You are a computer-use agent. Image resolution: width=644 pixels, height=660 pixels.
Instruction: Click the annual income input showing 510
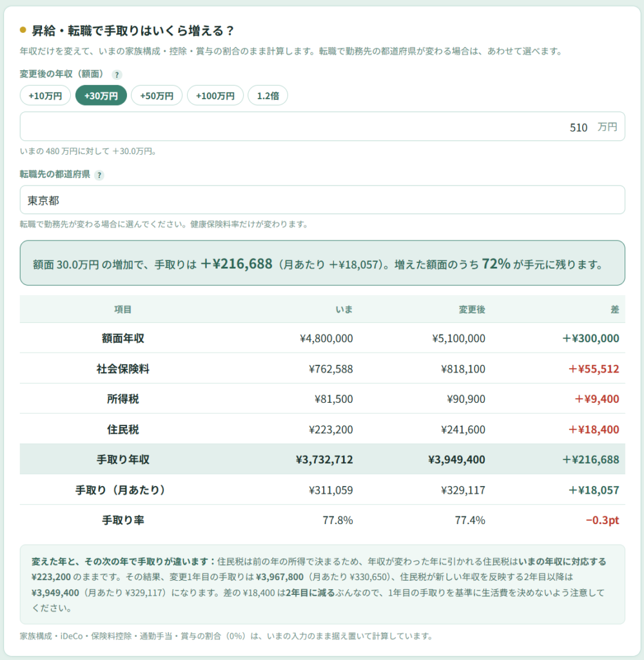coord(322,127)
